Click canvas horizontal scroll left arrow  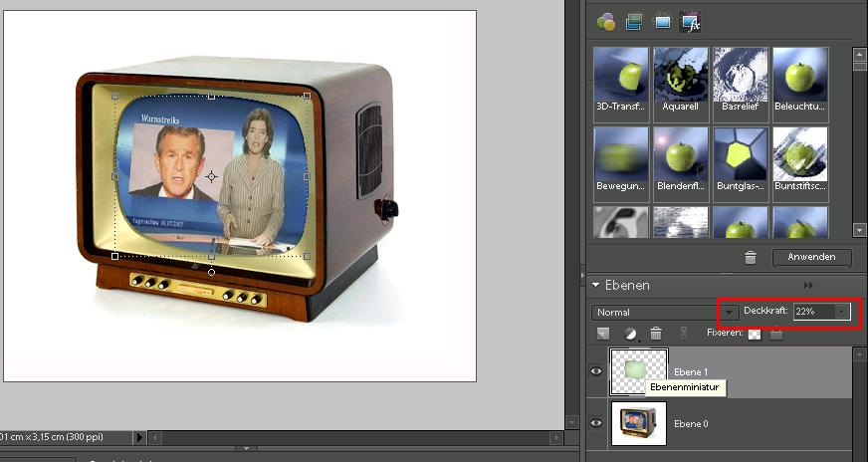[156, 438]
